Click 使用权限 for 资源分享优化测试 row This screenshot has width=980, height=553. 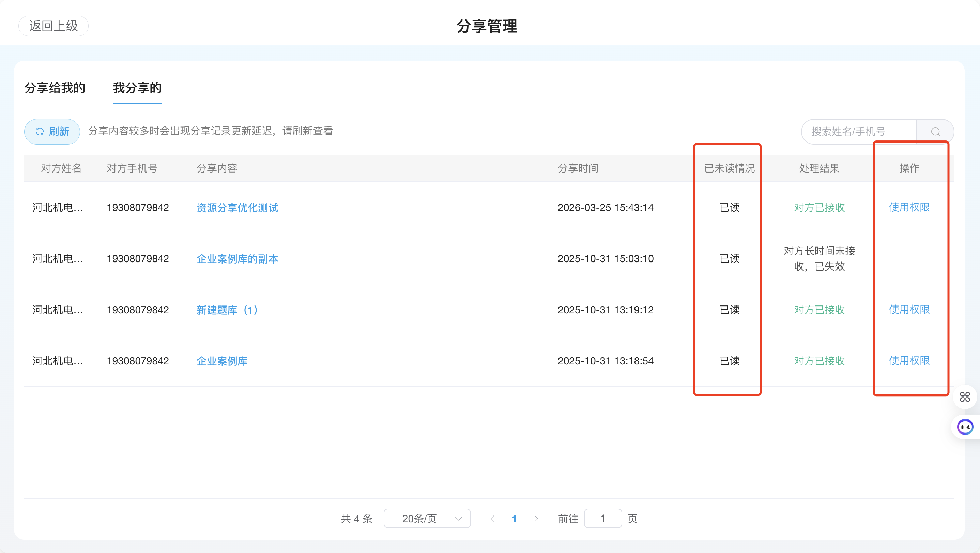(x=909, y=208)
